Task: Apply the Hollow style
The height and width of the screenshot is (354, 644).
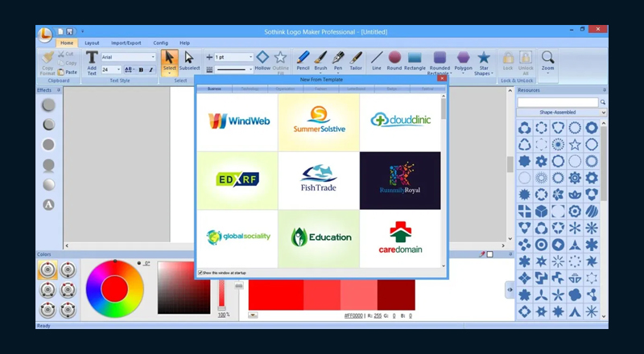Action: coord(262,60)
